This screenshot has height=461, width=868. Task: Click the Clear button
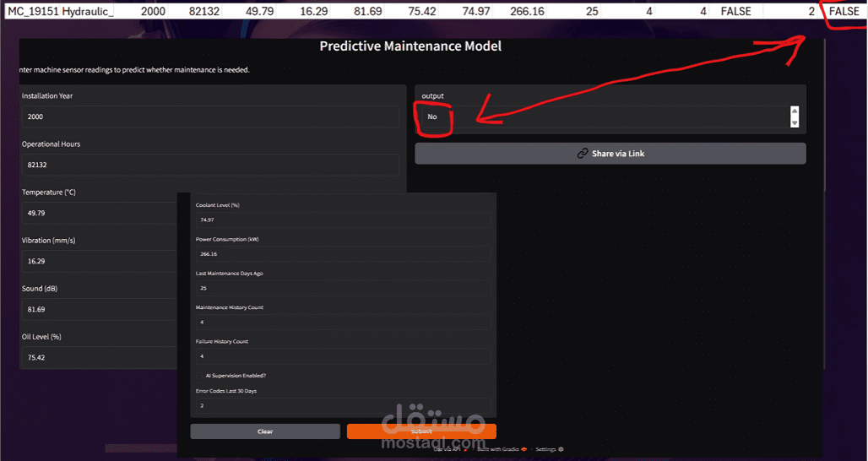click(x=265, y=431)
